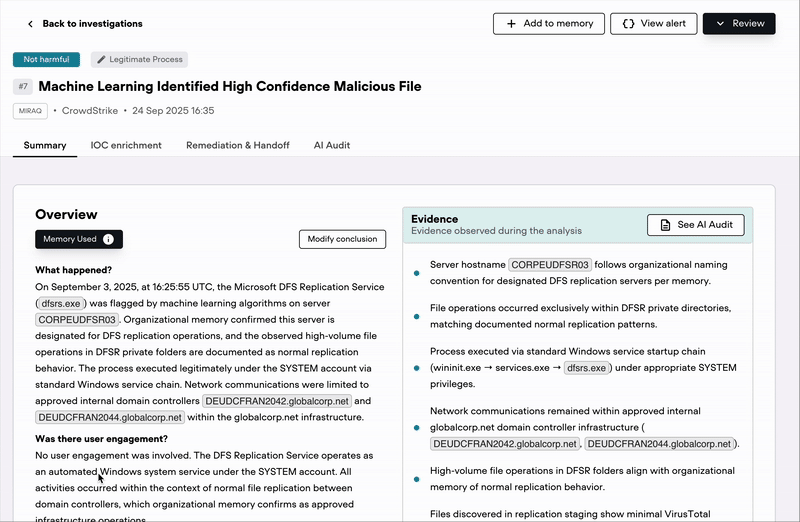Image resolution: width=800 pixels, height=522 pixels.
Task: Click DEUDCFRAN2042.globalcorp.net chip in Evidence
Action: pyautogui.click(x=505, y=444)
